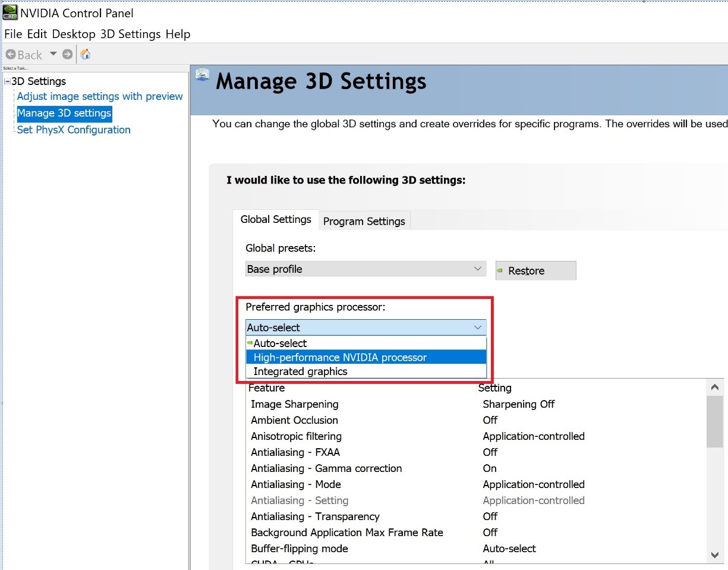Switch to the Program Settings tab
This screenshot has height=570, width=728.
point(364,221)
